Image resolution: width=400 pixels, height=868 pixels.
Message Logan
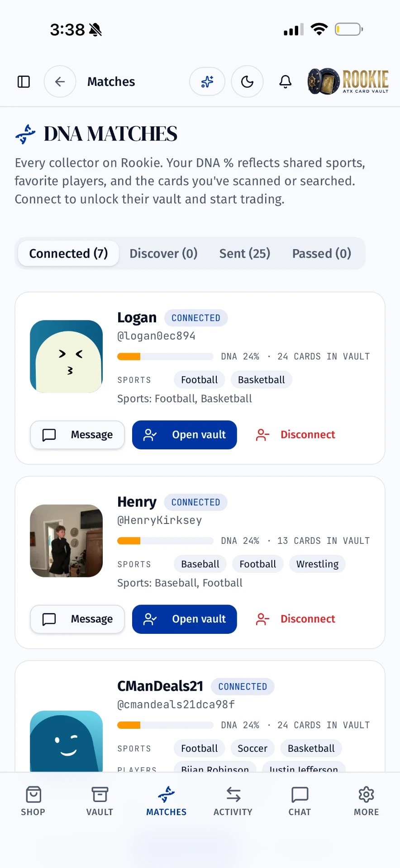tap(77, 435)
